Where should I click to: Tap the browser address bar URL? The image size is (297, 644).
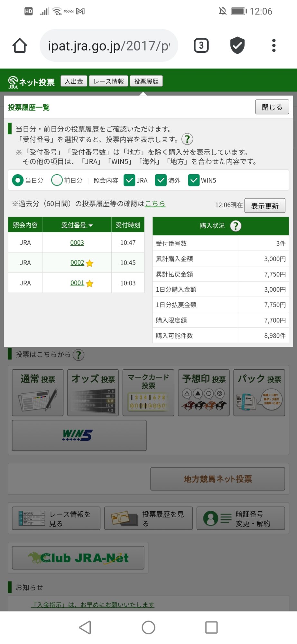pyautogui.click(x=109, y=46)
